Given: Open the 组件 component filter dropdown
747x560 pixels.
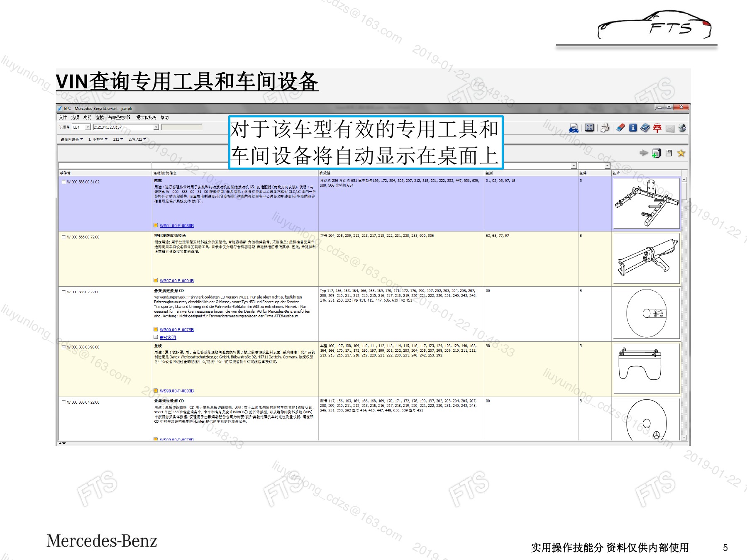Looking at the screenshot, I should click(x=607, y=166).
